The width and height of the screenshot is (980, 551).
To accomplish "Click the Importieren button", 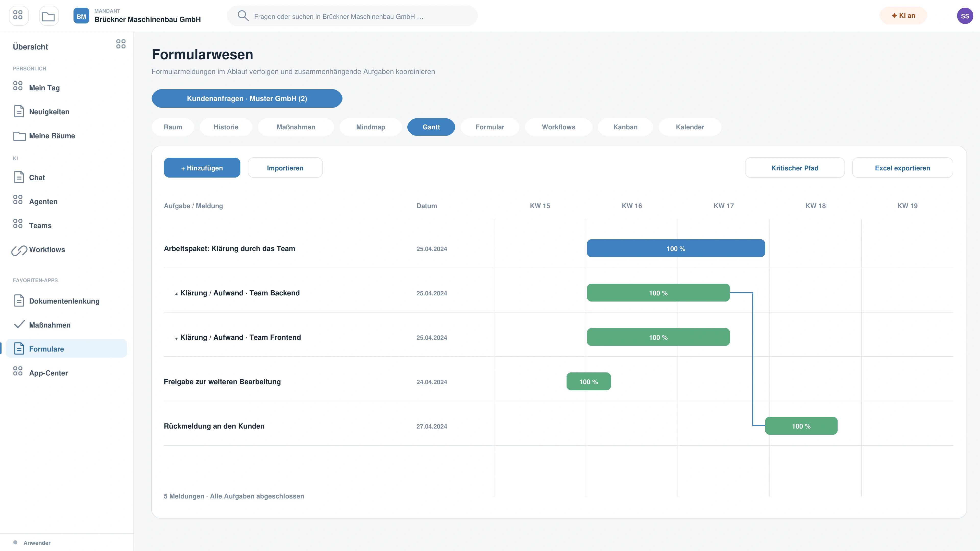I will coord(285,168).
